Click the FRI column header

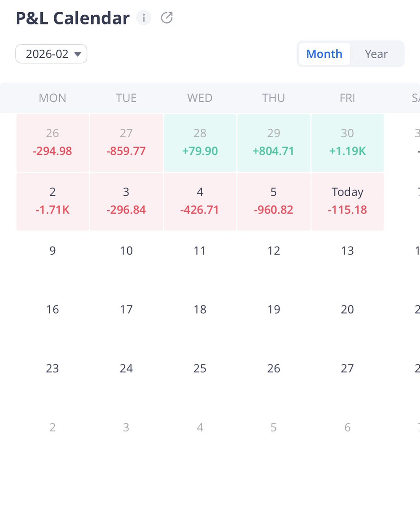[347, 98]
